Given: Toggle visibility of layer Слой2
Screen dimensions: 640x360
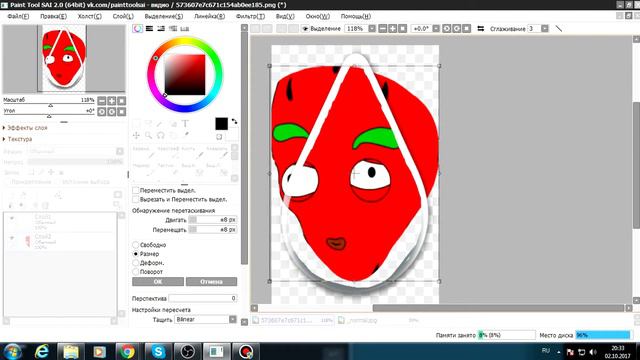Looking at the screenshot, I should click(11, 238).
